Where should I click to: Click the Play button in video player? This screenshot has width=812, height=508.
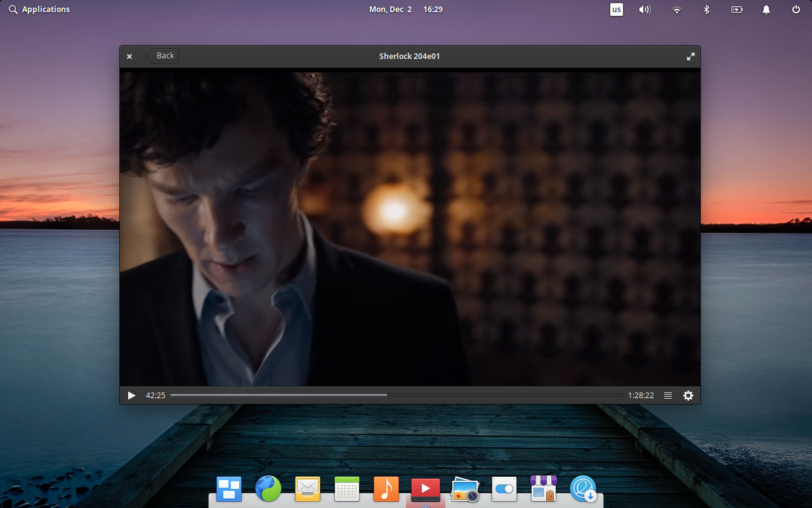(x=131, y=396)
